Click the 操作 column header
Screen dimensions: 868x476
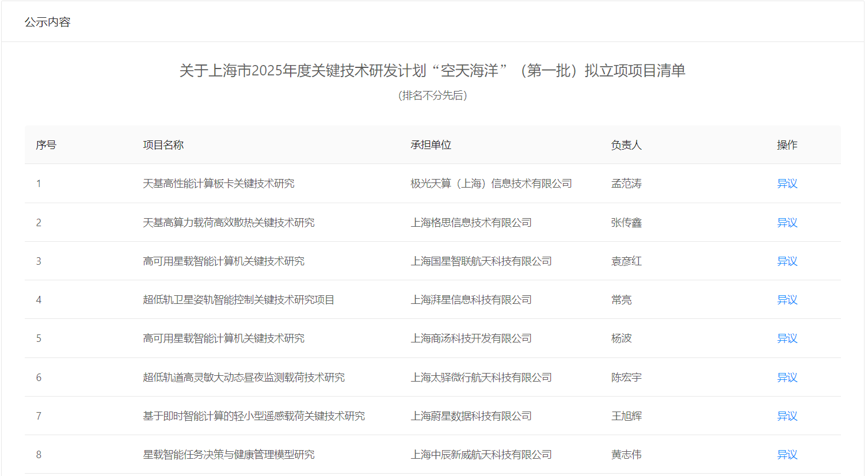[x=787, y=145]
